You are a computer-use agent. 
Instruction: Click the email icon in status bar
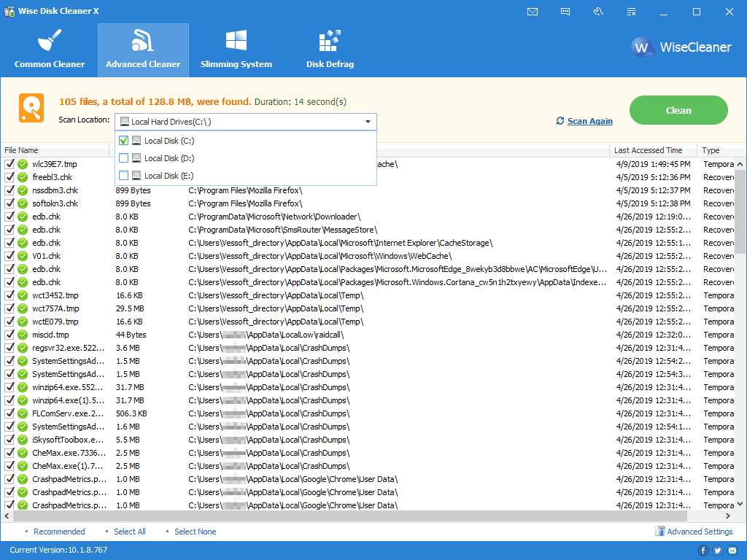(732, 551)
